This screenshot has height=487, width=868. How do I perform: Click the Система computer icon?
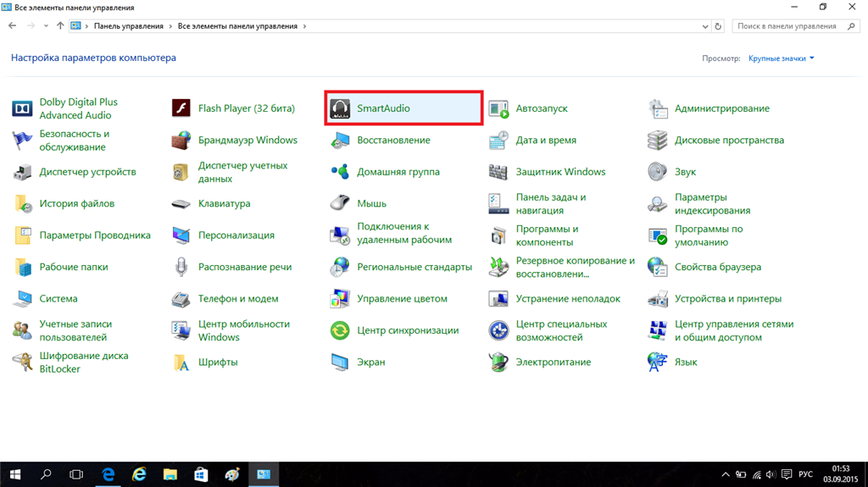point(22,299)
